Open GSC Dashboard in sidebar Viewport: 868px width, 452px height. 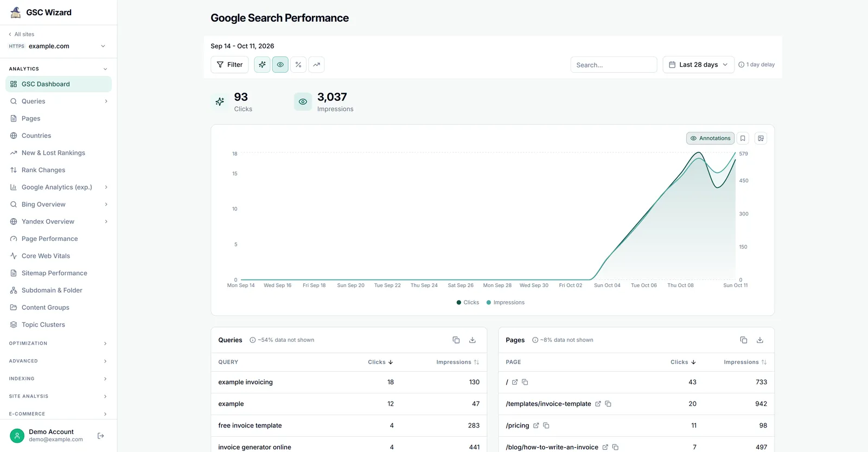click(59, 84)
